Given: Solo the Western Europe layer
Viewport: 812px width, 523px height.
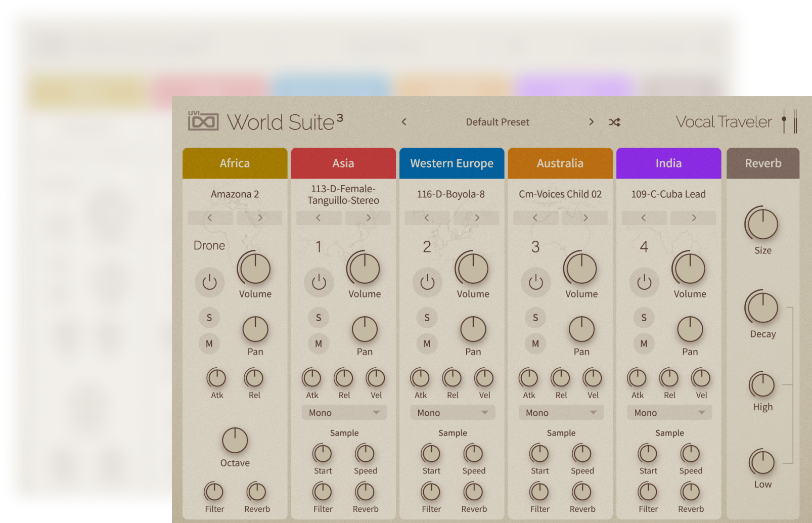Looking at the screenshot, I should click(x=427, y=318).
